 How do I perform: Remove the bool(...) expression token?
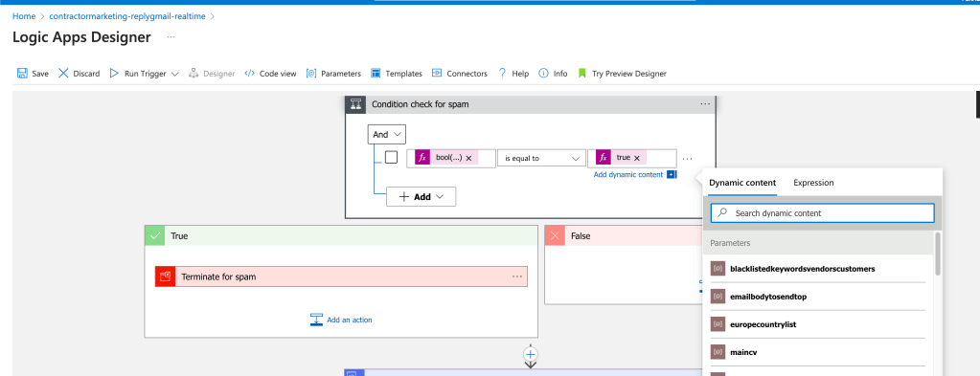[x=468, y=159]
